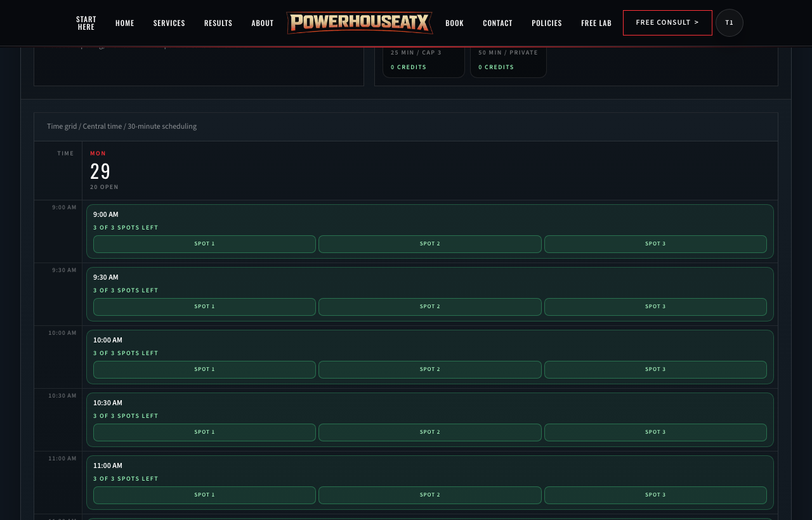Go to the Home page
The width and height of the screenshot is (812, 520).
click(125, 23)
